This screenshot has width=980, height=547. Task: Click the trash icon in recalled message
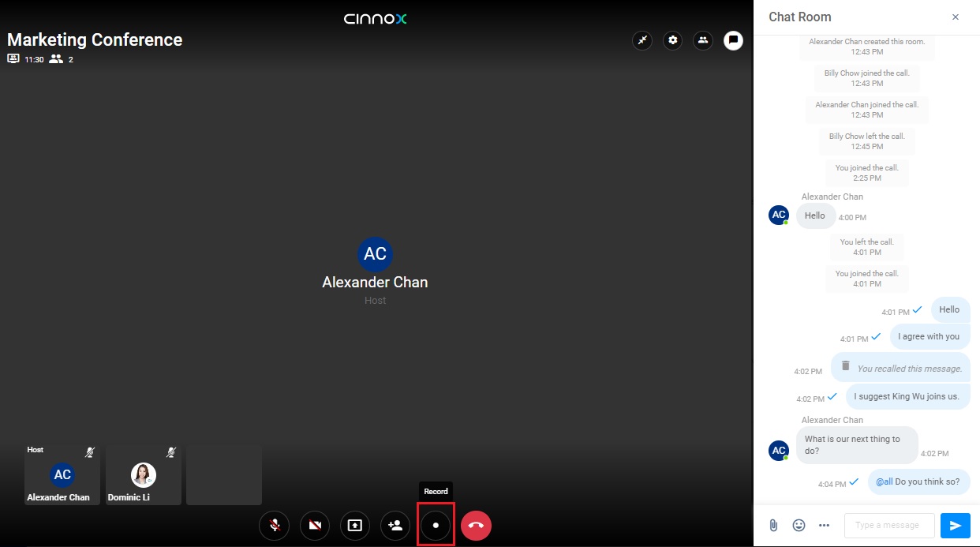846,365
